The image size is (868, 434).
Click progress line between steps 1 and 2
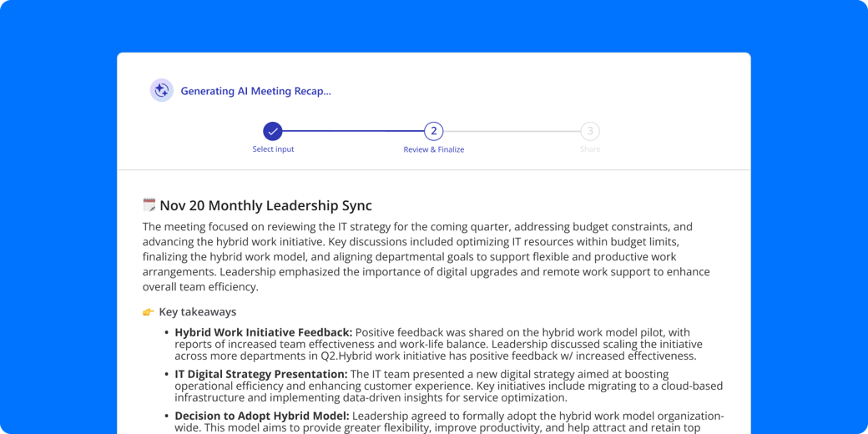[353, 131]
